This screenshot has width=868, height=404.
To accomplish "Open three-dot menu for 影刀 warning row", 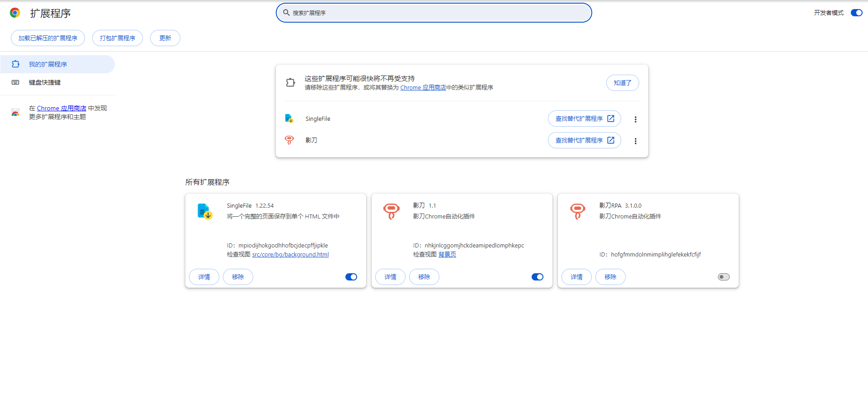I will [x=635, y=141].
